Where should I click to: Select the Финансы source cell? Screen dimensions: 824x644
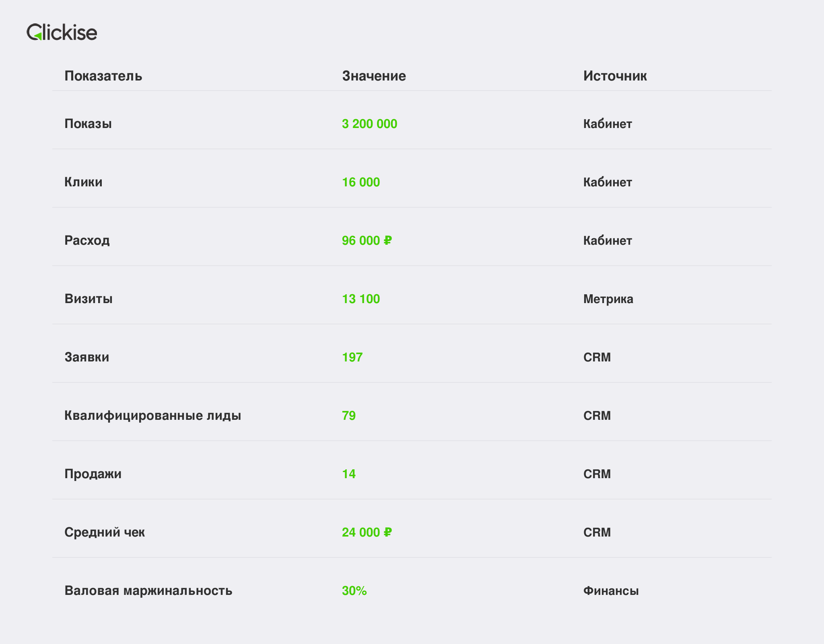tap(611, 590)
